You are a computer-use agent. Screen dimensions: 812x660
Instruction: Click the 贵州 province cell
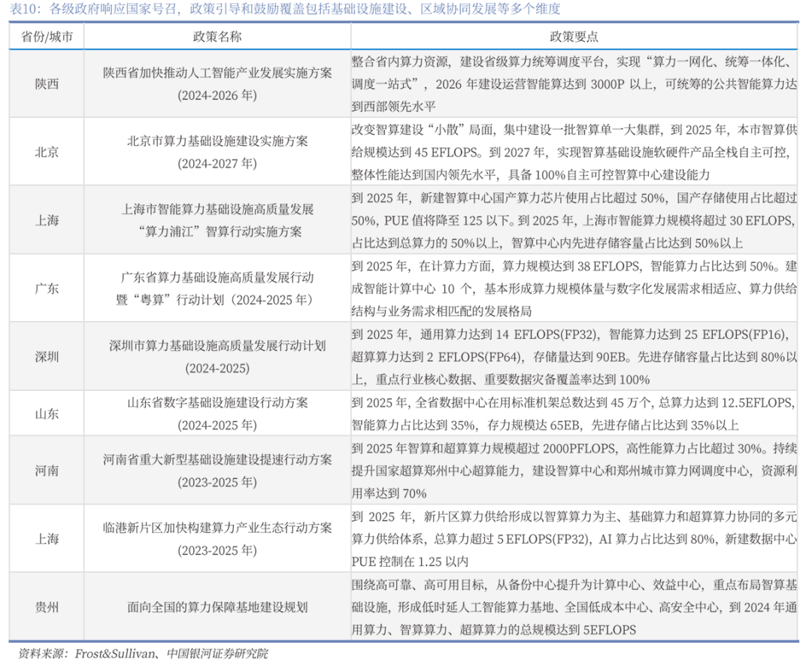pos(47,607)
